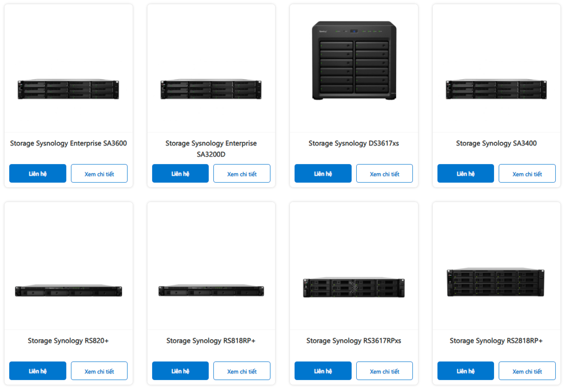The width and height of the screenshot is (566, 392).
Task: Open the RS3617RPxs product image
Action: 354,287
